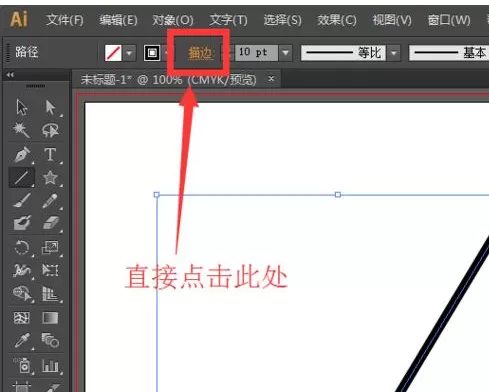The image size is (489, 392).
Task: Select the Eraser tool
Action: pos(50,223)
